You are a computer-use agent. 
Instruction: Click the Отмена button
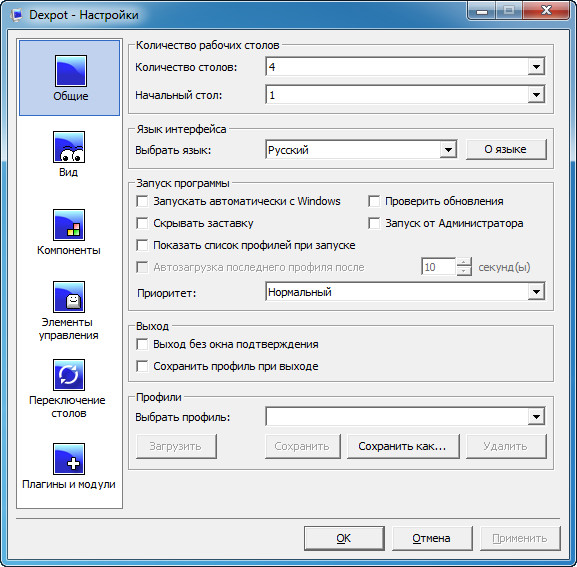(432, 538)
